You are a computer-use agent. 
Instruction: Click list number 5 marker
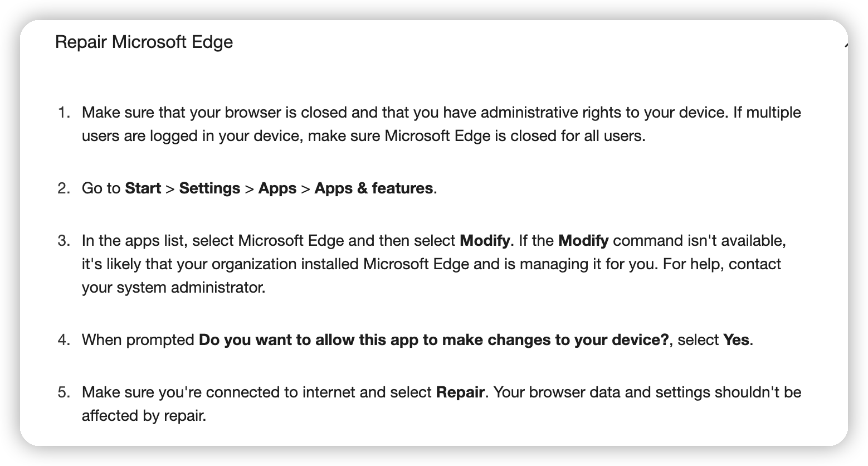click(x=64, y=392)
